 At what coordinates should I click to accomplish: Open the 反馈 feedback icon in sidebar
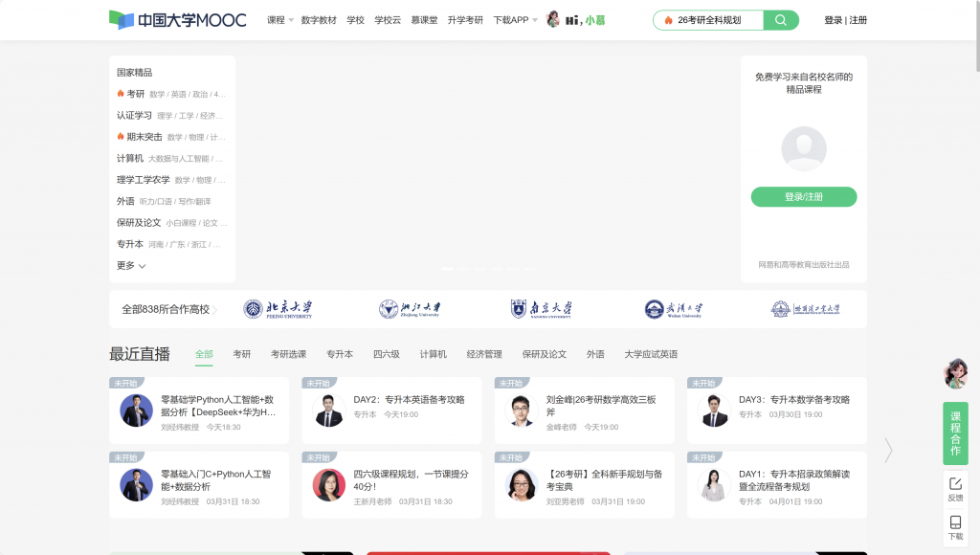click(955, 489)
